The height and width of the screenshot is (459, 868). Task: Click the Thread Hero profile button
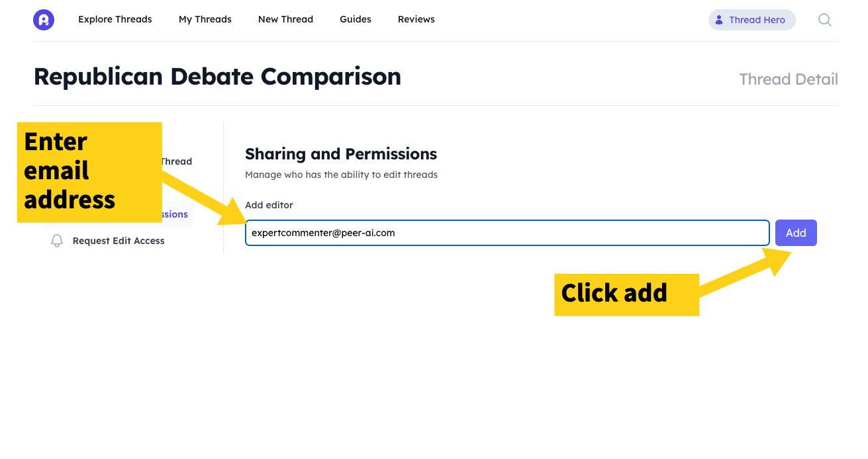point(751,20)
